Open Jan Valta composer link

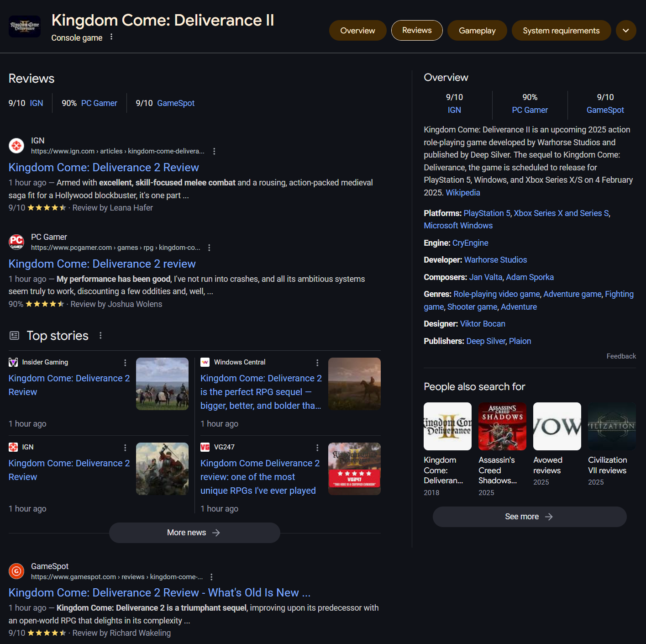[486, 277]
